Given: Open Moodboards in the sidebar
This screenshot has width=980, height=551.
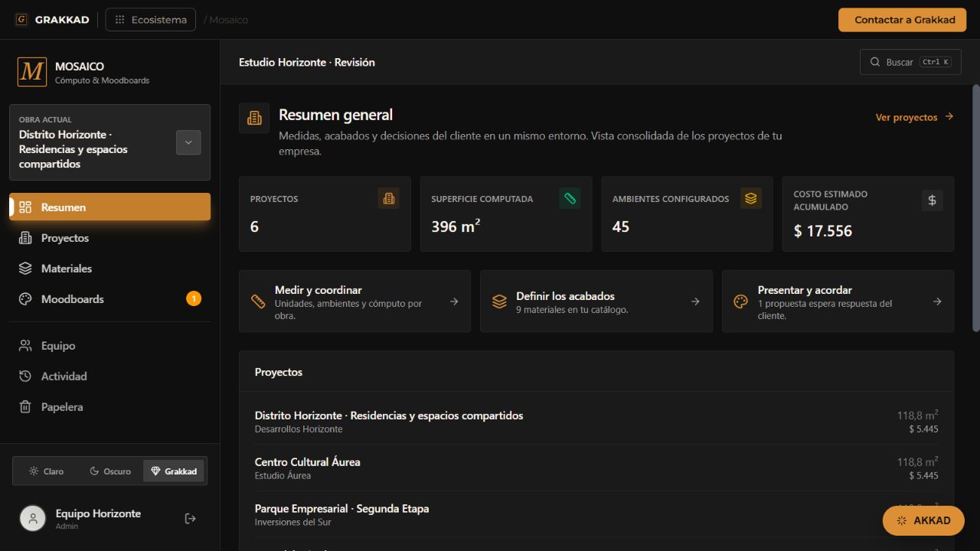Looking at the screenshot, I should pos(110,299).
